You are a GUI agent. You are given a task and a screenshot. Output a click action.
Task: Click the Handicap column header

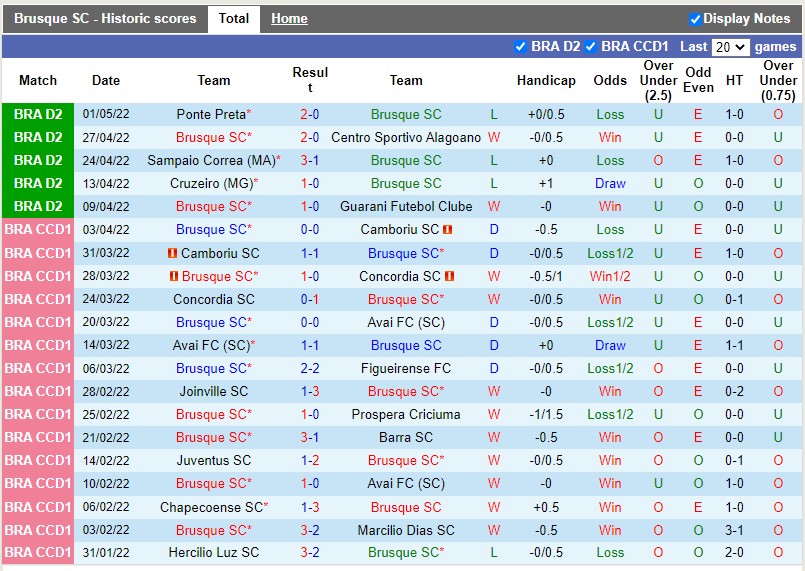pos(546,81)
